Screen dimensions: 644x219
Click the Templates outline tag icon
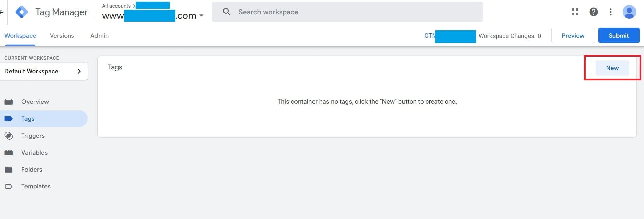[x=9, y=186]
